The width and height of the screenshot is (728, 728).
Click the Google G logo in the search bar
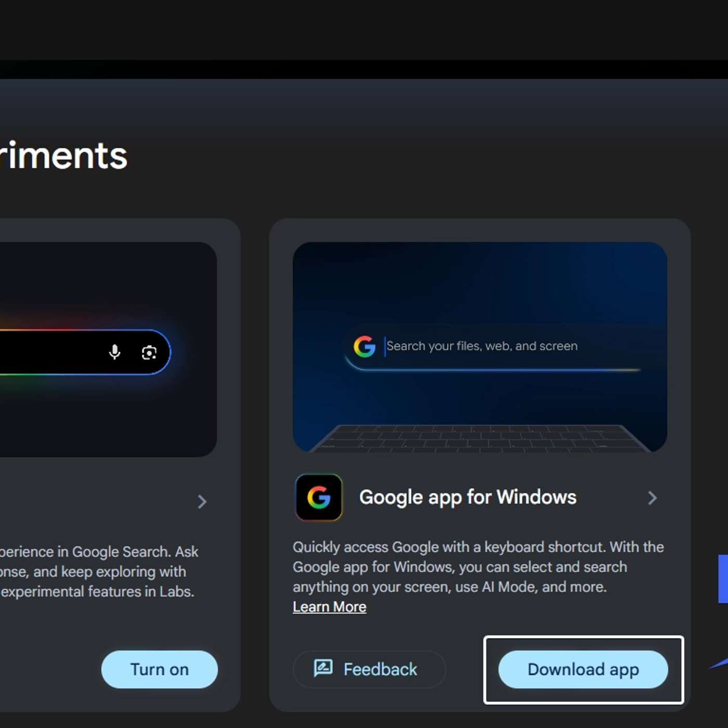365,346
